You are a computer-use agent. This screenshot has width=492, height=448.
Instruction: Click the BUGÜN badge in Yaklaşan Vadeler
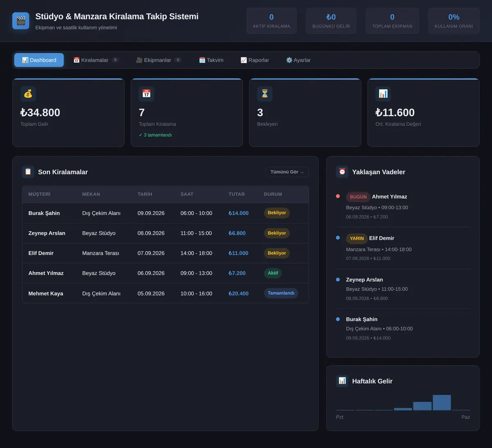tap(358, 197)
